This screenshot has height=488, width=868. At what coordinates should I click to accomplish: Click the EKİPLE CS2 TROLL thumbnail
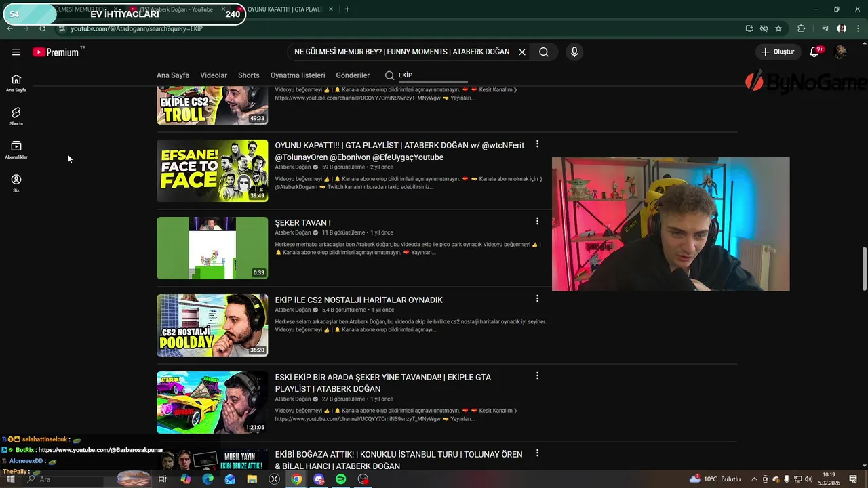(x=212, y=106)
